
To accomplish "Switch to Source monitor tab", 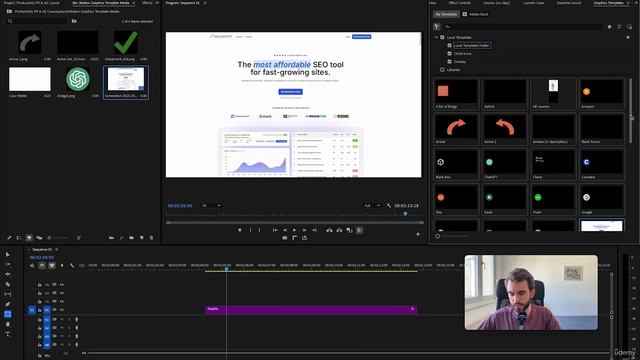I will click(x=496, y=3).
